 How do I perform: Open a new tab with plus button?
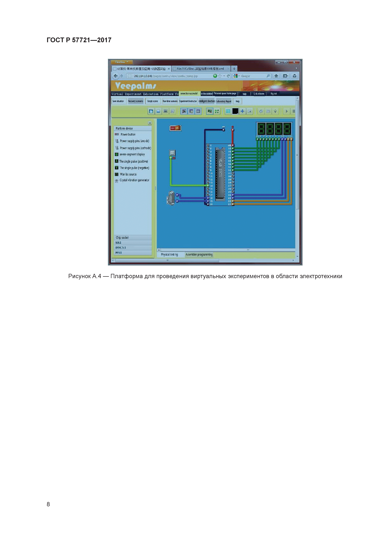click(x=234, y=69)
